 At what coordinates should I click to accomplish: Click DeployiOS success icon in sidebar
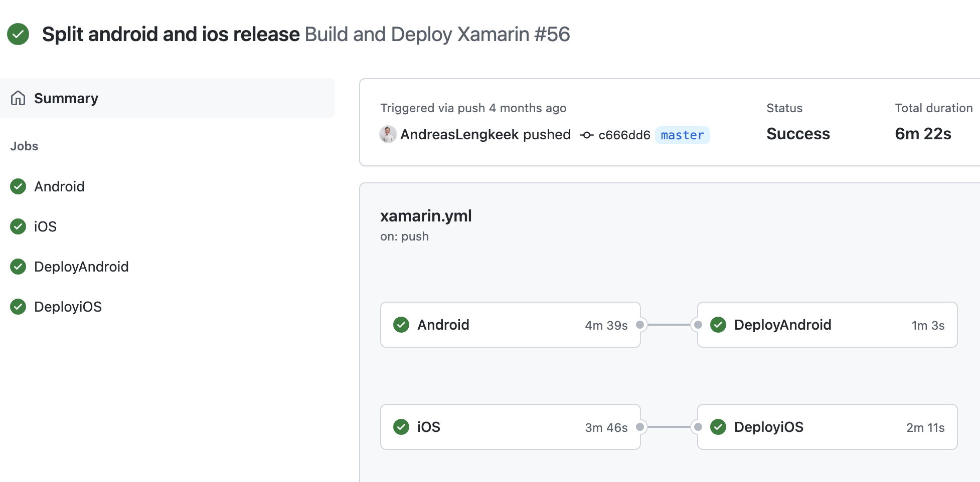tap(18, 307)
